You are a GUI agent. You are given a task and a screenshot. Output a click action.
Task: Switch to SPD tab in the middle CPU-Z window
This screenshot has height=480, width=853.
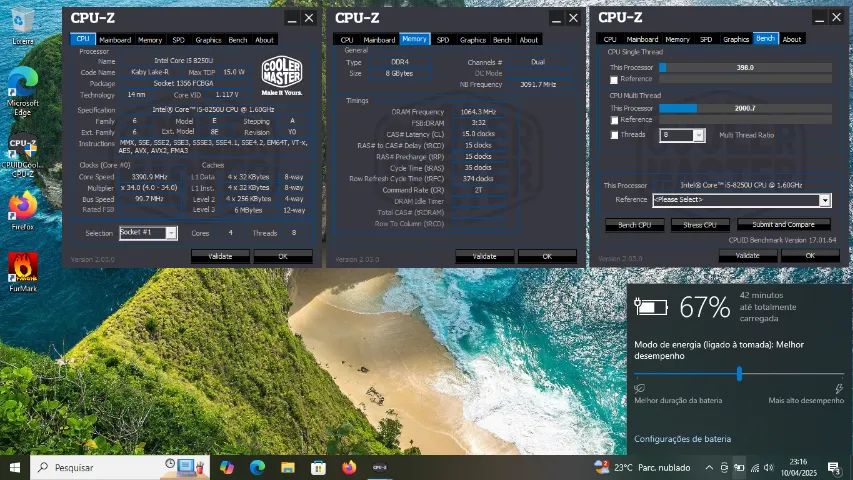tap(443, 40)
